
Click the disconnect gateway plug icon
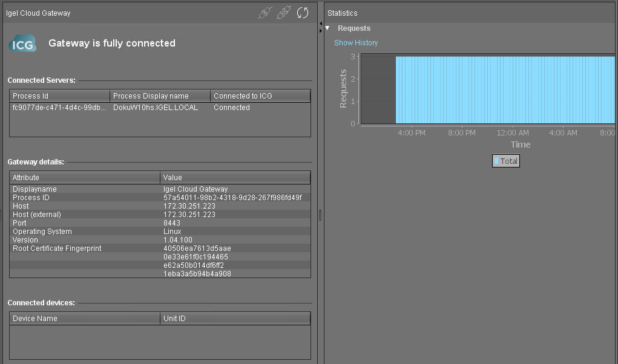(x=284, y=13)
